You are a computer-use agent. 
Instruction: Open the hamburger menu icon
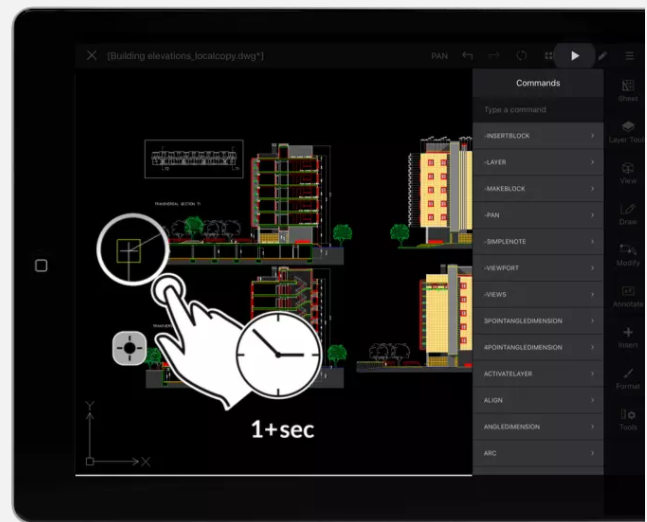629,56
